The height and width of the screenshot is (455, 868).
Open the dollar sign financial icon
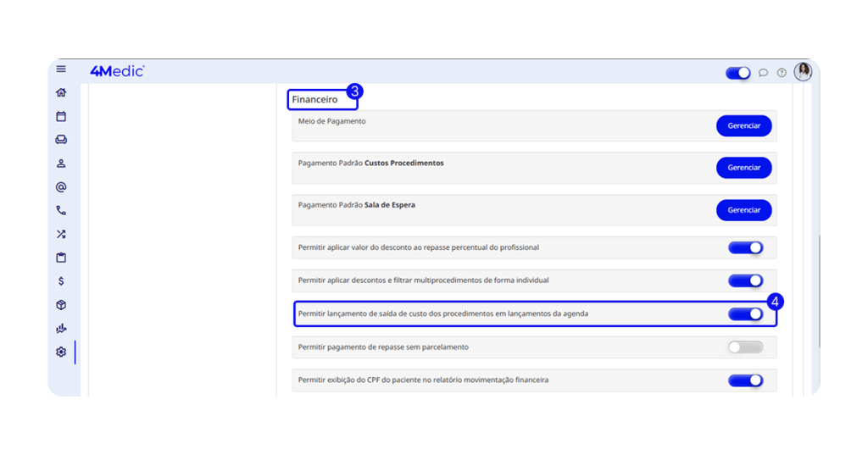[61, 281]
